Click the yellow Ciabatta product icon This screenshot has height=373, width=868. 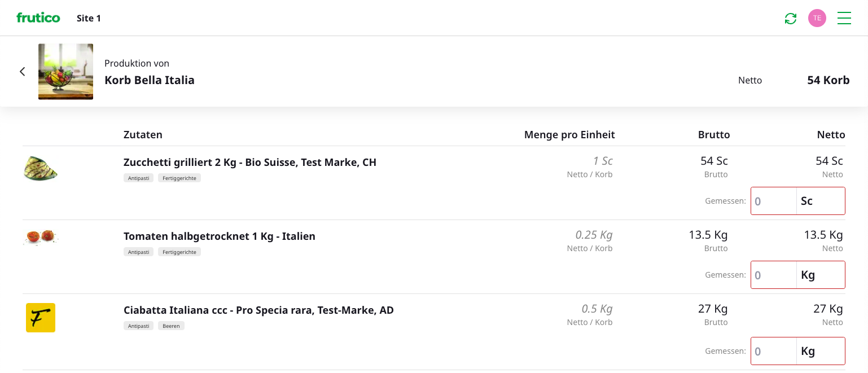[x=41, y=318]
